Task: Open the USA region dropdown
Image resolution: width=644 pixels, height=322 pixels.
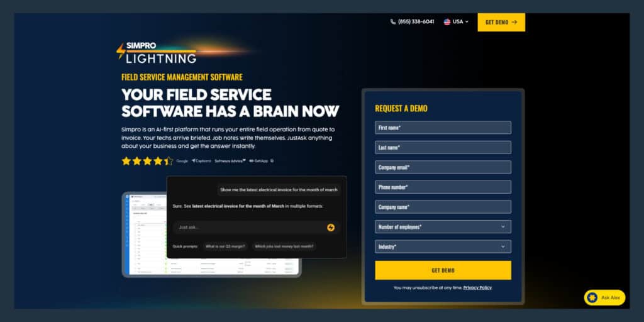Action: point(456,22)
